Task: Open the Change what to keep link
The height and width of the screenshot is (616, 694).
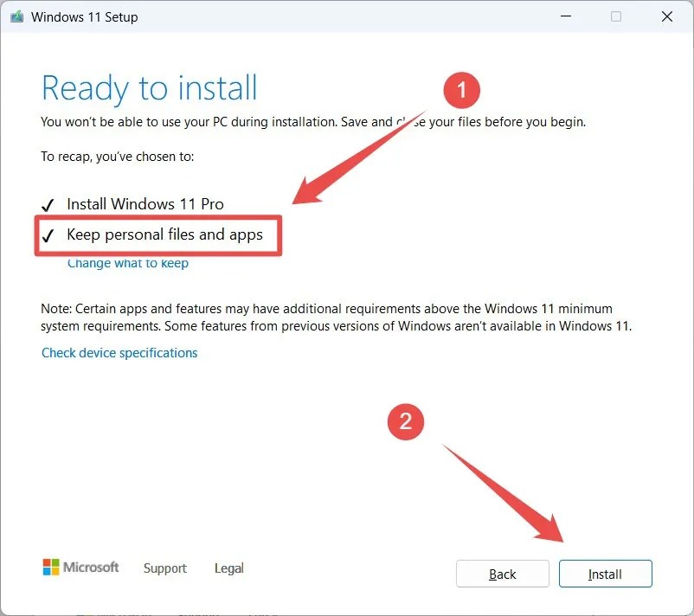Action: coord(127,263)
